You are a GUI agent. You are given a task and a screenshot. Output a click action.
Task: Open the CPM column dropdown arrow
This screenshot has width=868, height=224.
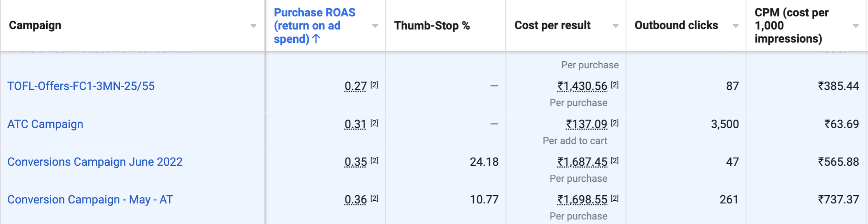[x=856, y=26]
